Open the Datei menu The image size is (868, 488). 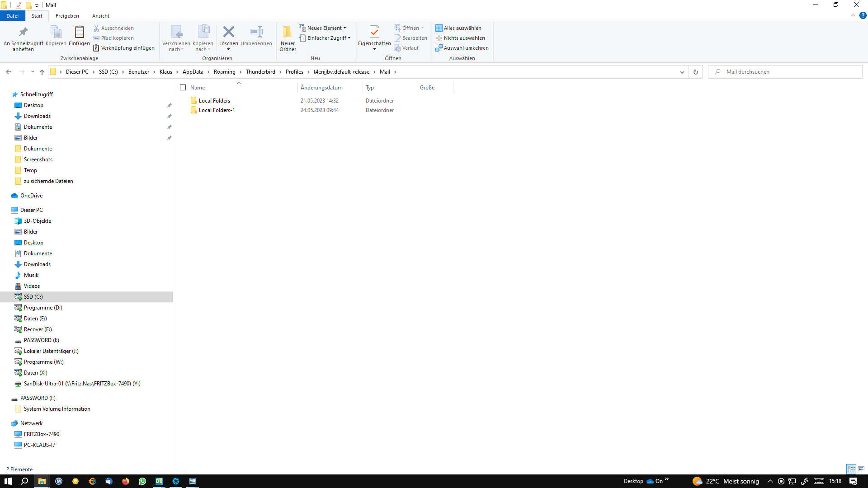pyautogui.click(x=12, y=16)
